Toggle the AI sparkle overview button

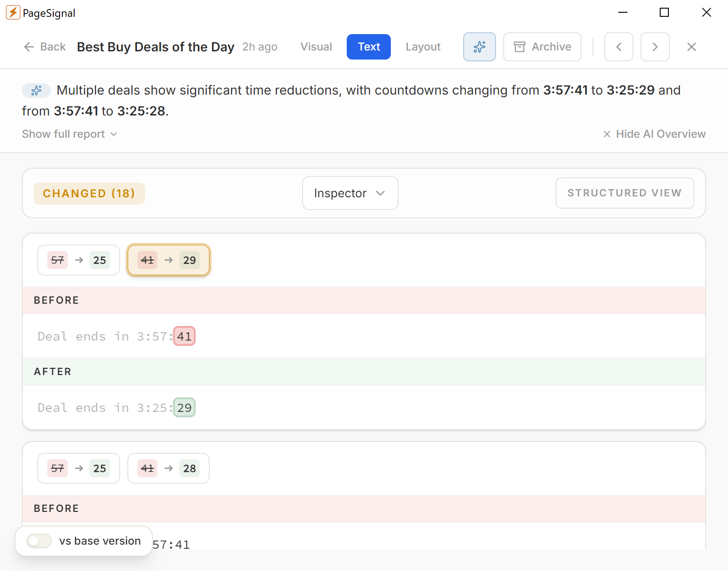480,47
